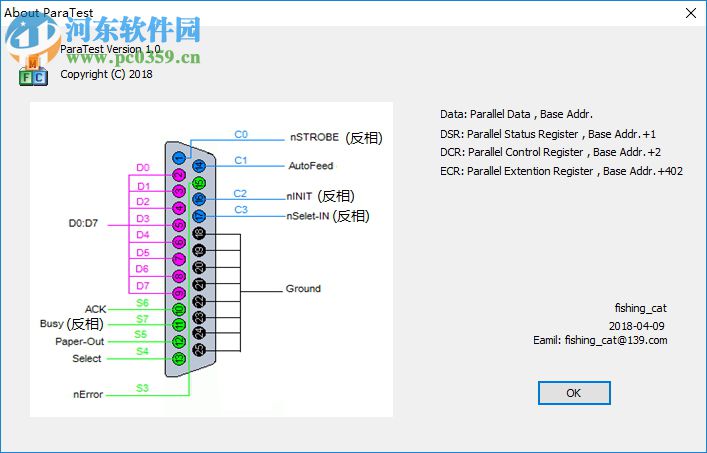Click black ground pin 19
This screenshot has width=707, height=453.
point(199,251)
